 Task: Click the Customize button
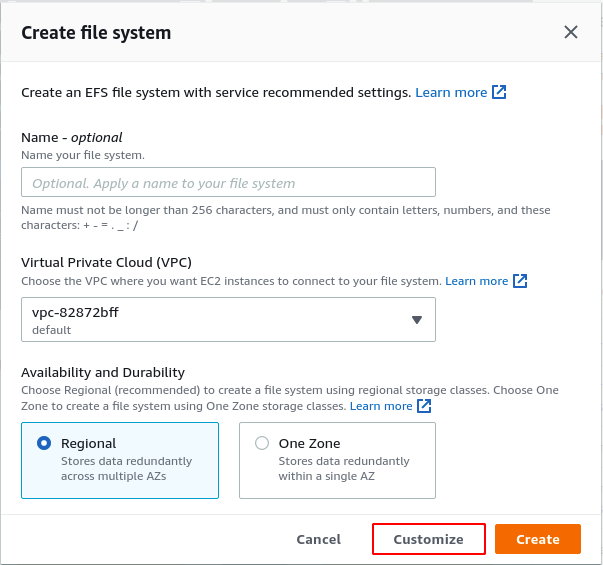click(x=429, y=539)
